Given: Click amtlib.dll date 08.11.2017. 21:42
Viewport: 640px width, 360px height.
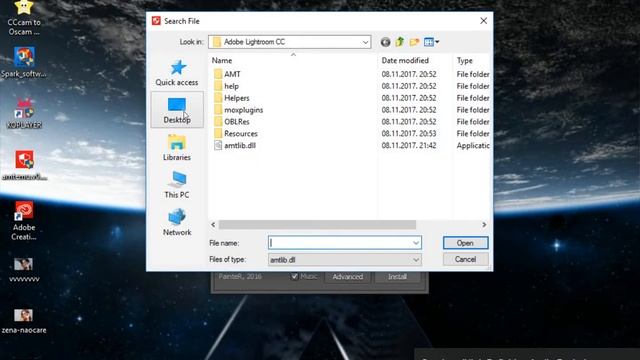Looking at the screenshot, I should coord(409,145).
